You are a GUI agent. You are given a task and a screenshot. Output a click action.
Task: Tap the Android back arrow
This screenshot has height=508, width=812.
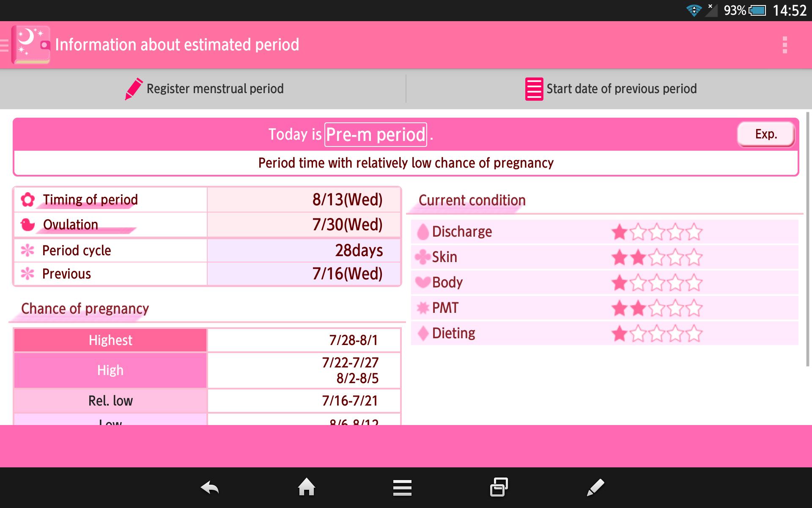tap(210, 488)
